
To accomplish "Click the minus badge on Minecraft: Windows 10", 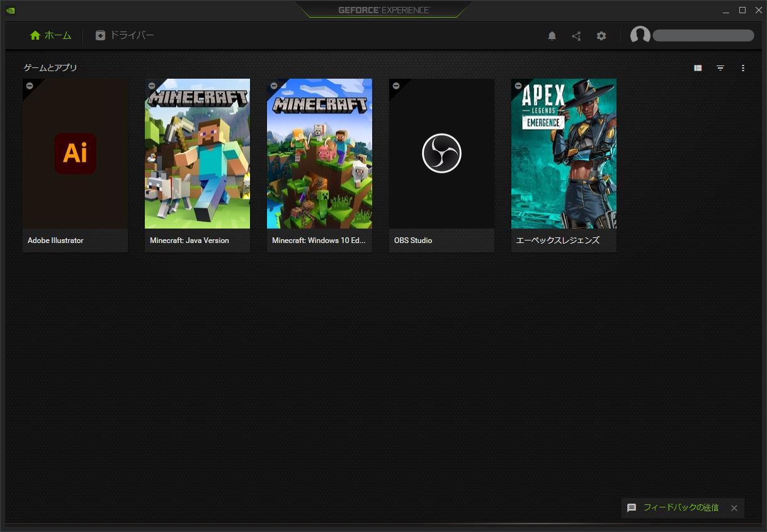I will pyautogui.click(x=273, y=86).
